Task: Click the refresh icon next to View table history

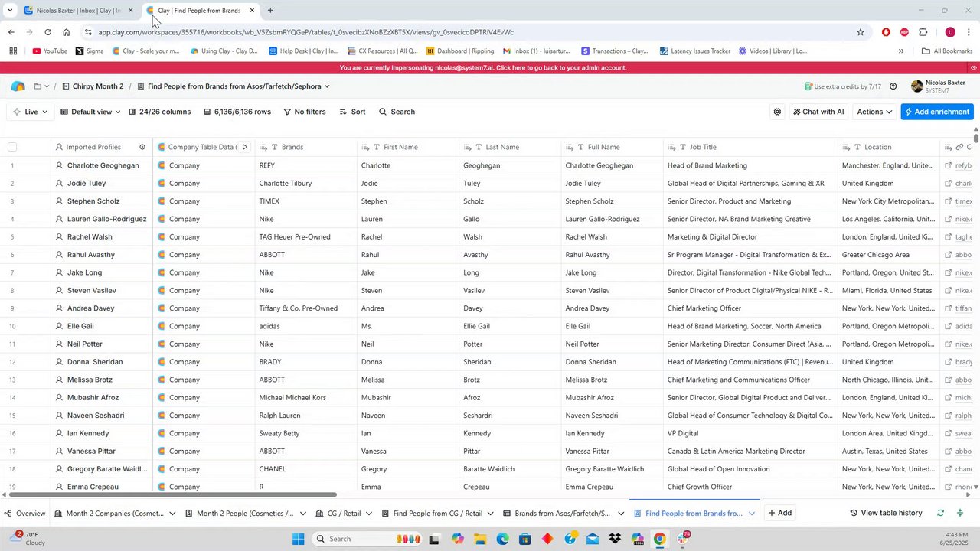Action: pyautogui.click(x=940, y=513)
